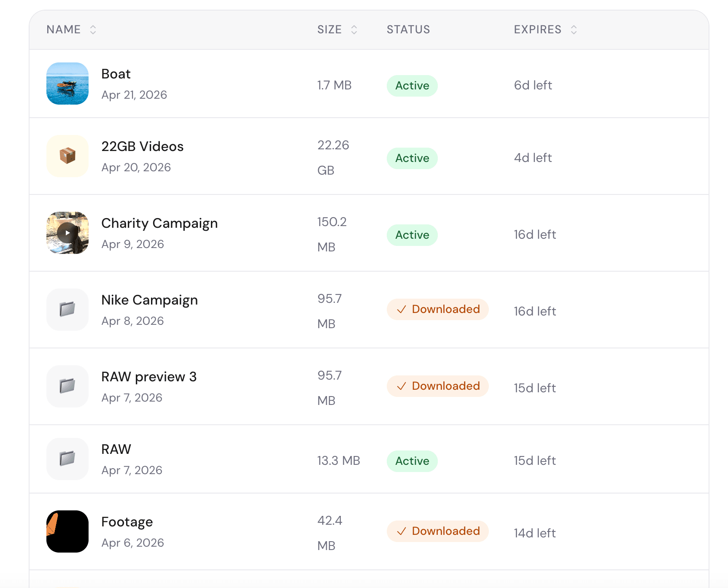Viewport: 728px width, 588px height.
Task: Click Active badge on 22GB Videos row
Action: pos(412,158)
